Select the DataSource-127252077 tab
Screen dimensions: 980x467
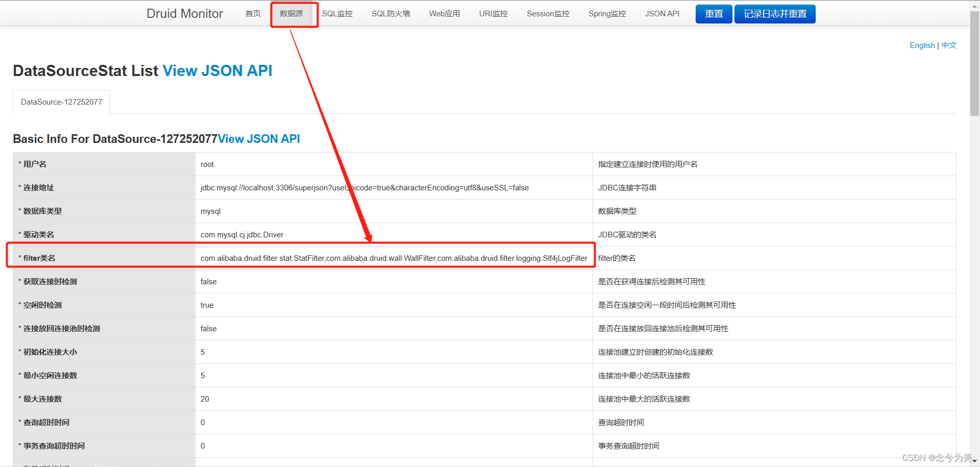(61, 102)
